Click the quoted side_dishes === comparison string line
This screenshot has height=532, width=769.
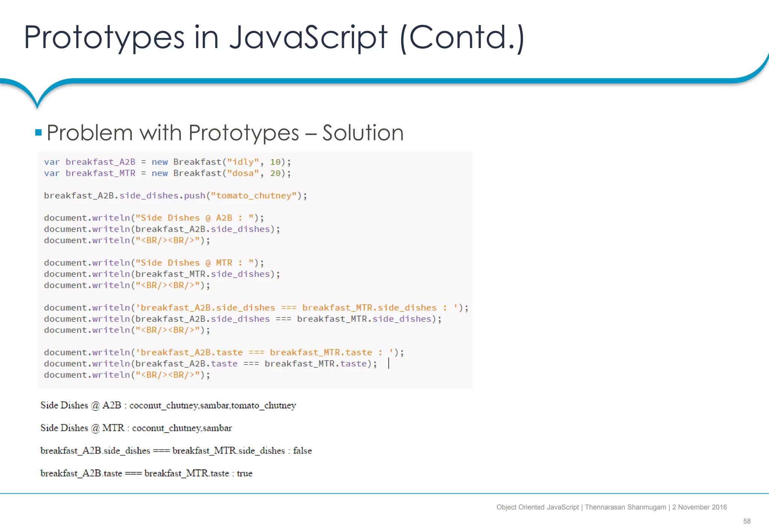(x=256, y=308)
